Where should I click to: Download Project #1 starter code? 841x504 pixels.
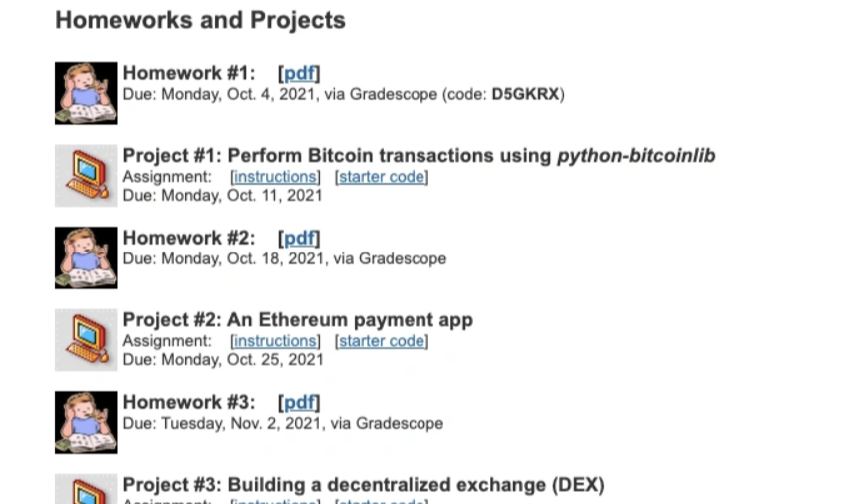[382, 177]
